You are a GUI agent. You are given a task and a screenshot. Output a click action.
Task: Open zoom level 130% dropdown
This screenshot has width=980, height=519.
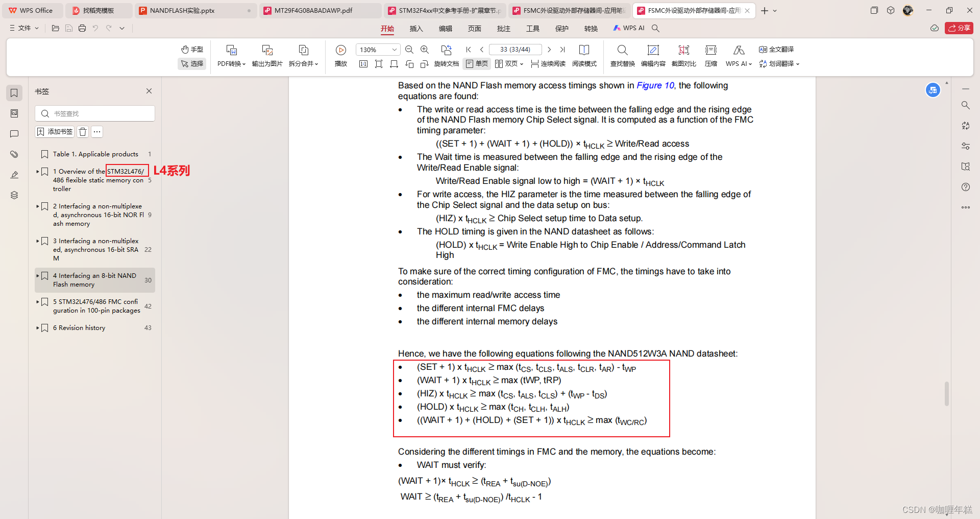click(x=395, y=50)
